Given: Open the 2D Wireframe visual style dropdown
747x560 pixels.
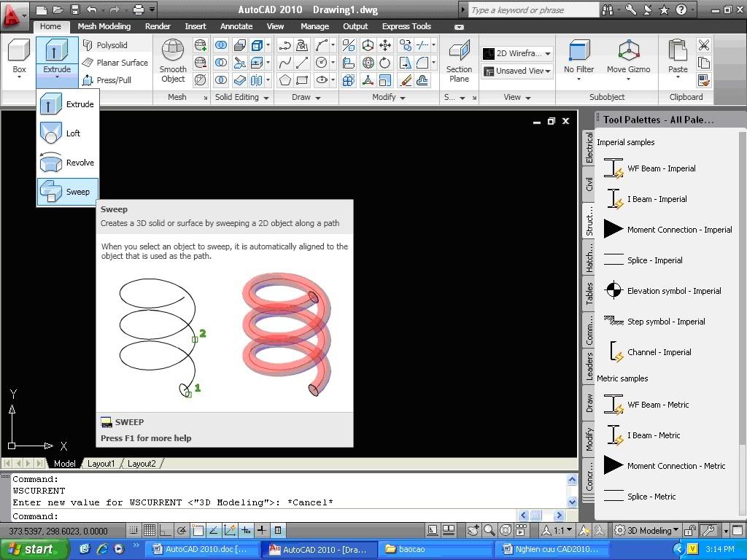Looking at the screenshot, I should (x=517, y=53).
